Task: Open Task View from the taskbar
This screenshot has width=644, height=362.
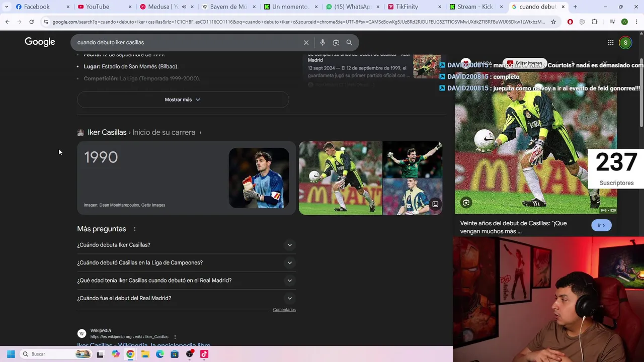Action: click(100, 354)
